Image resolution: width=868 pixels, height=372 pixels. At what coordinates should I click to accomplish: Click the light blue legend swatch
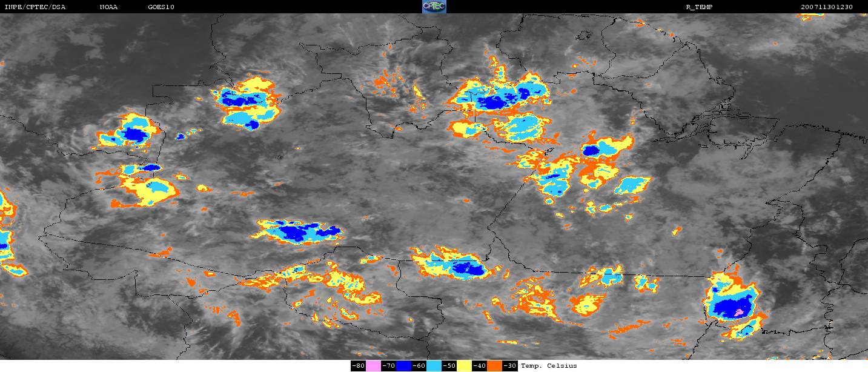click(434, 365)
